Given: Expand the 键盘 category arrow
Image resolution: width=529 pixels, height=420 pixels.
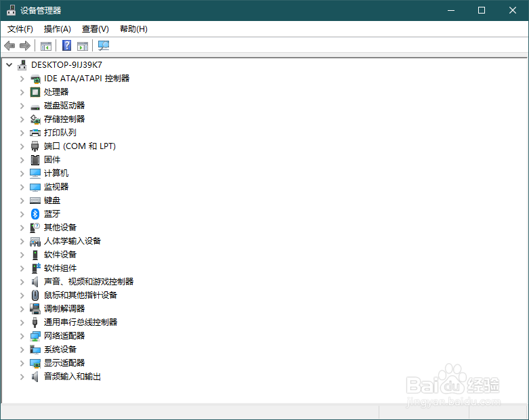Looking at the screenshot, I should point(22,201).
